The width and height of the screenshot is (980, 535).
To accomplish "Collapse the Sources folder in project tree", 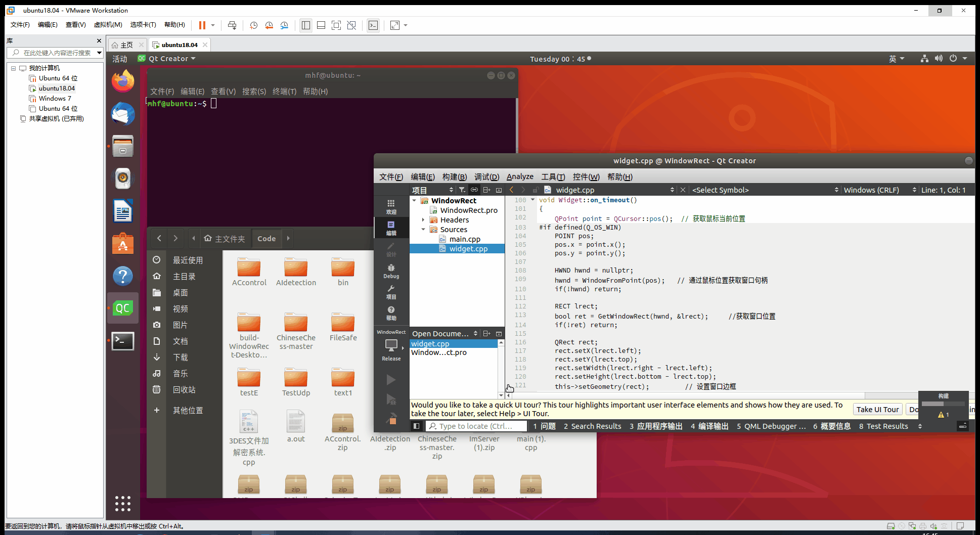I will click(424, 229).
